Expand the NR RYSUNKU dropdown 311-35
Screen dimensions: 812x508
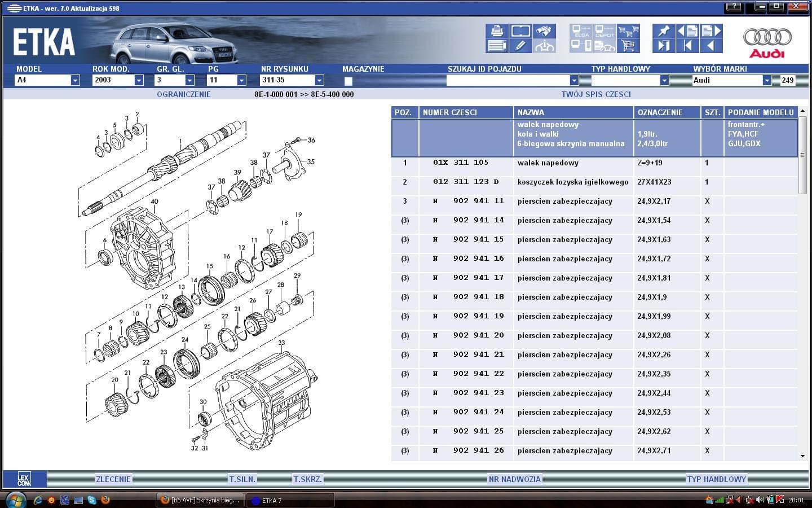tap(319, 80)
